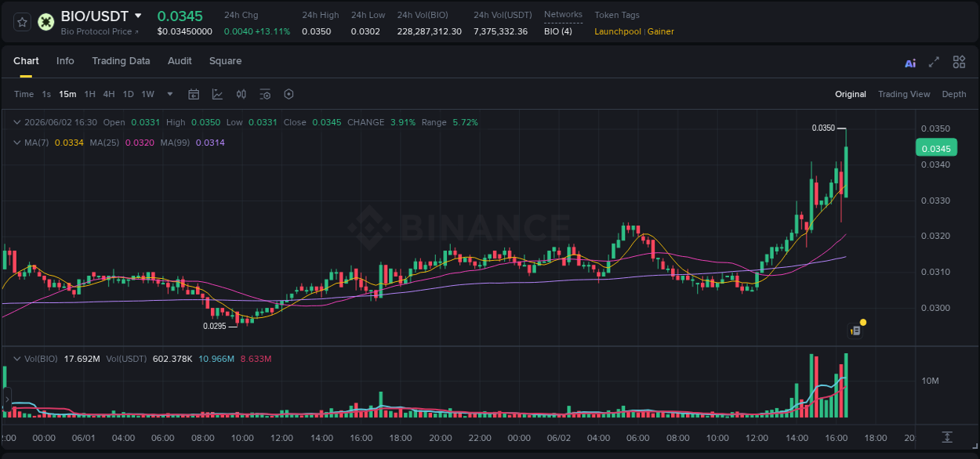Click the MA(7) indicator label

(x=36, y=143)
